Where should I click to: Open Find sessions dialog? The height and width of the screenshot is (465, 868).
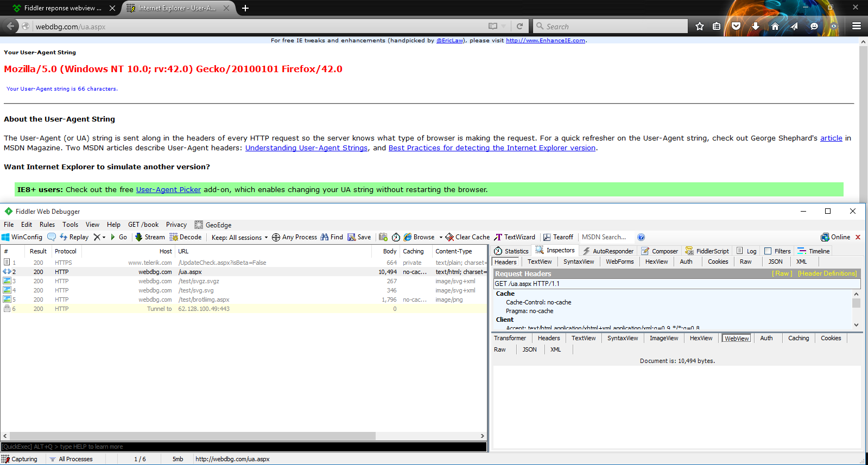point(332,237)
